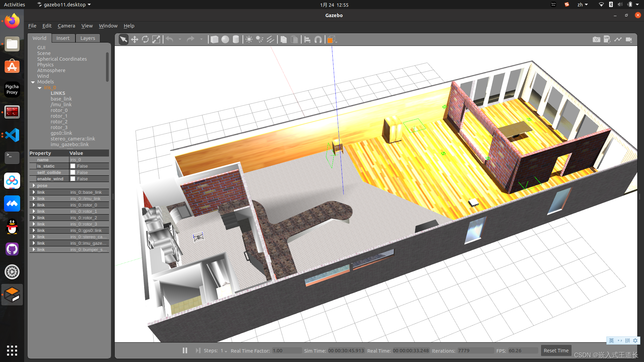
Task: Switch to the Insert tab
Action: [x=63, y=38]
